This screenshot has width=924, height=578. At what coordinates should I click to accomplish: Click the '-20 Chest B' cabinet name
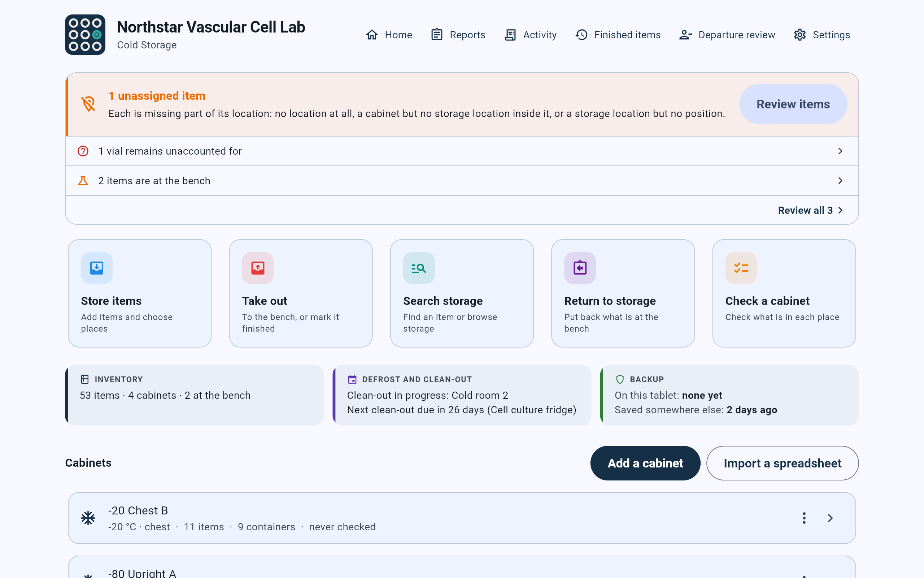pos(138,510)
